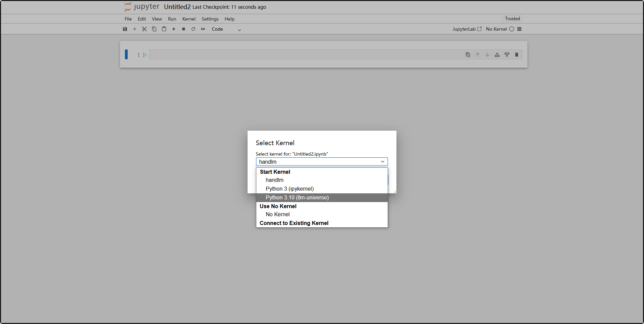Open the Run menu
Image resolution: width=644 pixels, height=324 pixels.
point(172,19)
